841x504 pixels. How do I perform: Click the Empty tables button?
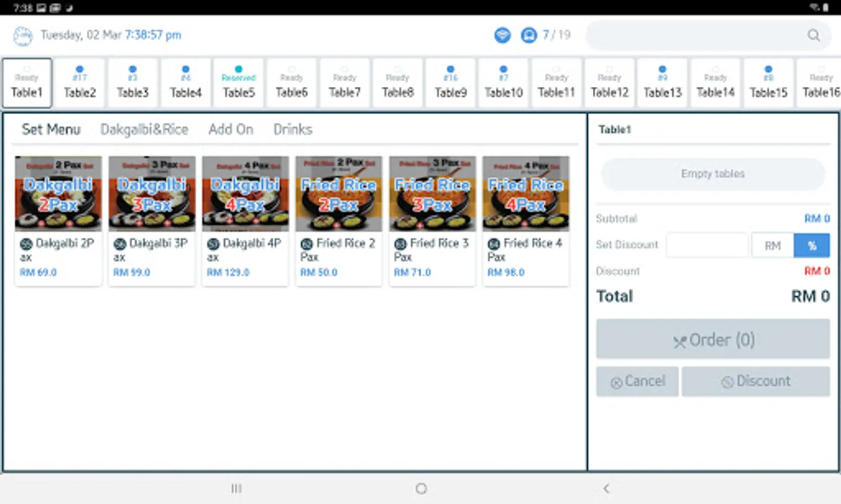pos(713,174)
